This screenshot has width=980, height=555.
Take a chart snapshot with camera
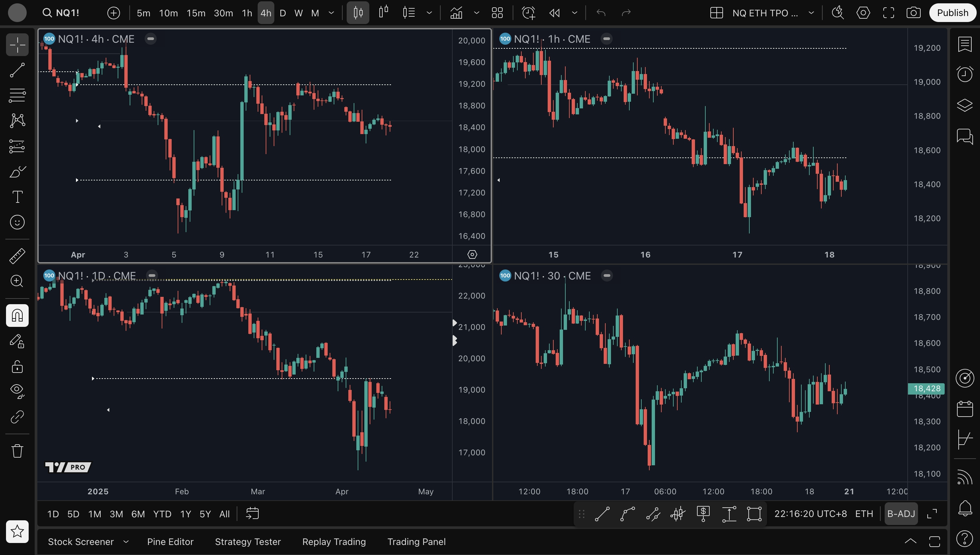pyautogui.click(x=913, y=13)
